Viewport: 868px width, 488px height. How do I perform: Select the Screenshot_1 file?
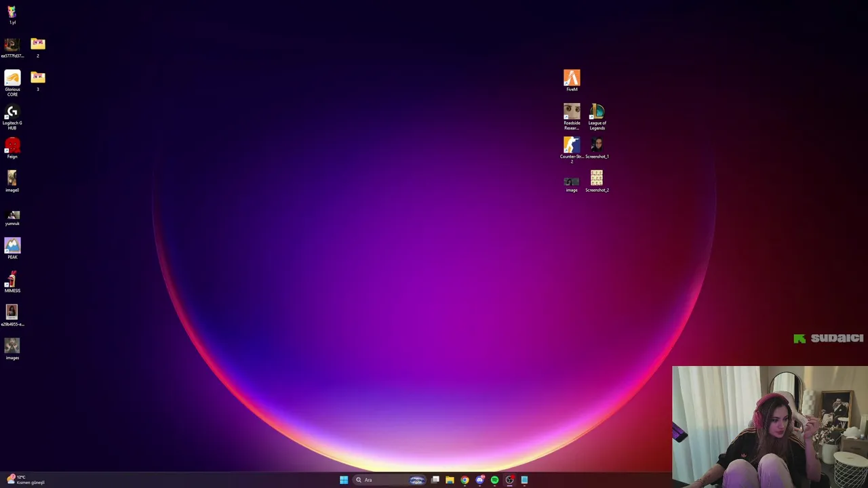click(597, 148)
